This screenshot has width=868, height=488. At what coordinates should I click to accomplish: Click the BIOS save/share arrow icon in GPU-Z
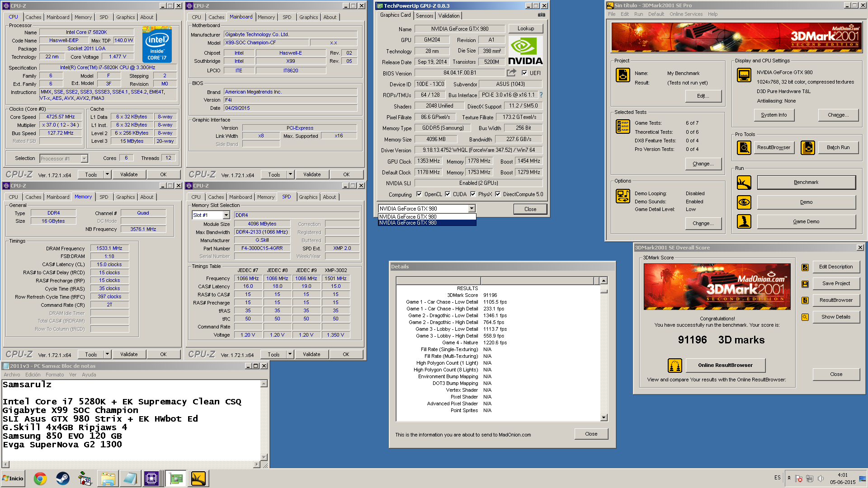click(x=511, y=73)
